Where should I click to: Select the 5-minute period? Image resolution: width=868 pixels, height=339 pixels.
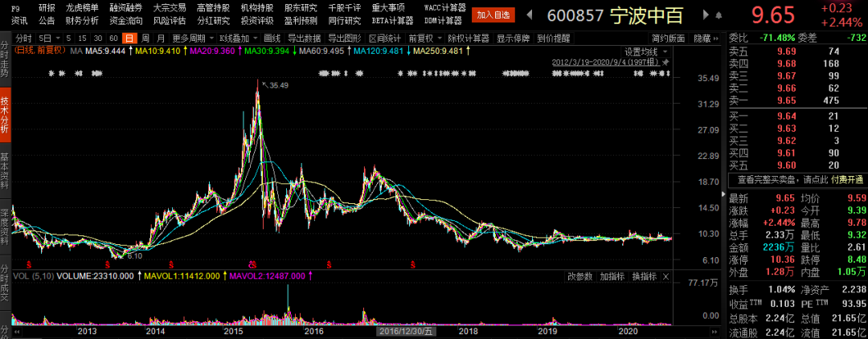tap(68, 39)
